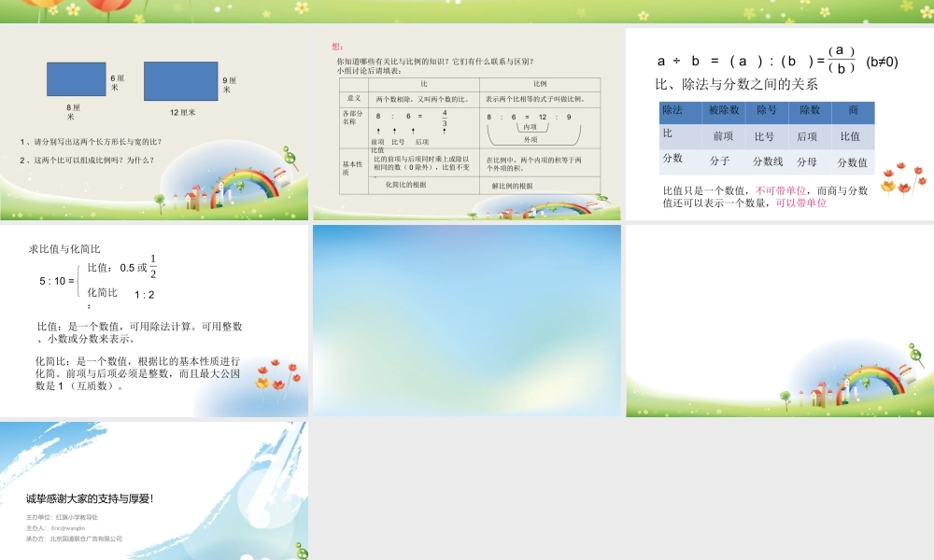The height and width of the screenshot is (560, 934).
Task: Click the 分数线 table cell
Action: pyautogui.click(x=768, y=161)
